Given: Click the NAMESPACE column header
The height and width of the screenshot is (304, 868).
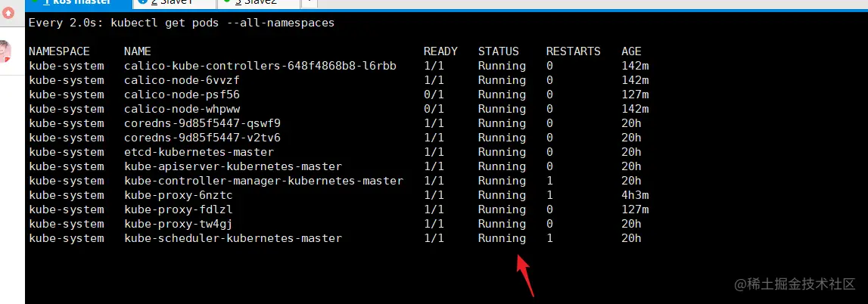Looking at the screenshot, I should [59, 51].
